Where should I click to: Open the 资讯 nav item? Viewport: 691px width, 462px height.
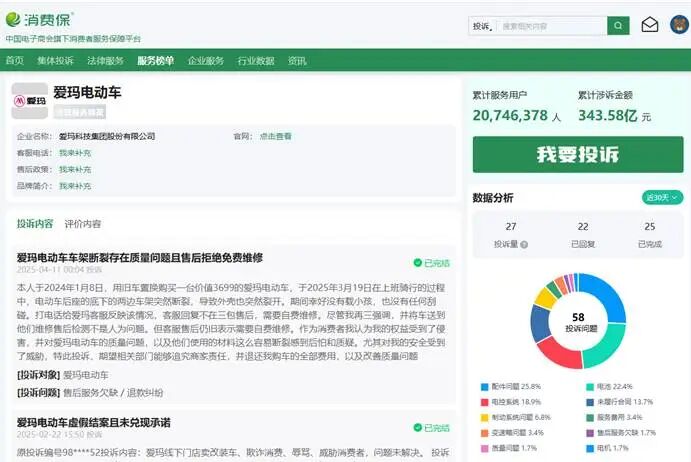pos(297,60)
